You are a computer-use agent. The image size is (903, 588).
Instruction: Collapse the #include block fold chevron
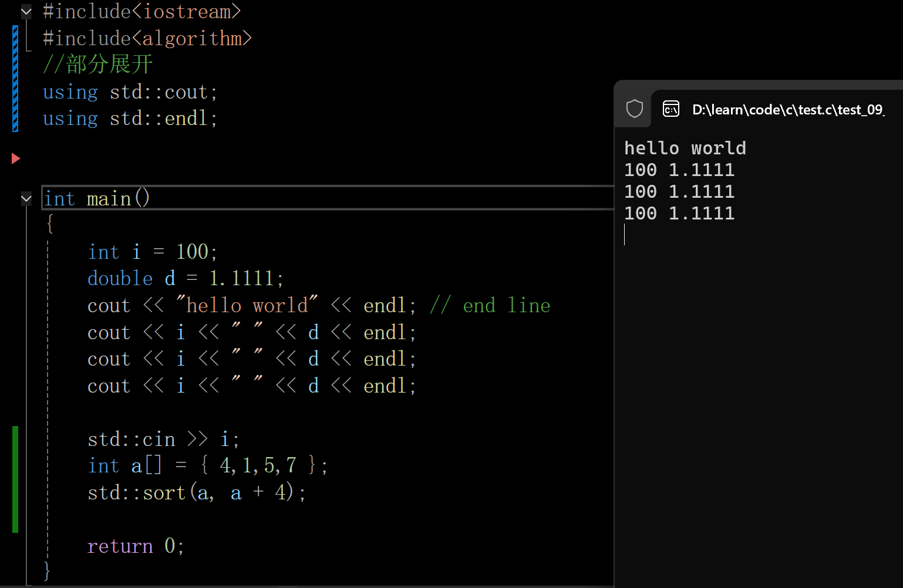click(x=26, y=11)
